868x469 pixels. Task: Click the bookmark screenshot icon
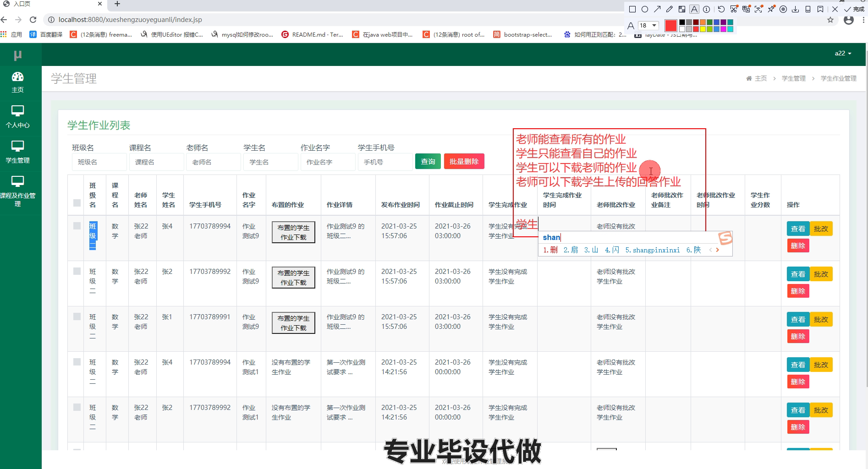(820, 9)
